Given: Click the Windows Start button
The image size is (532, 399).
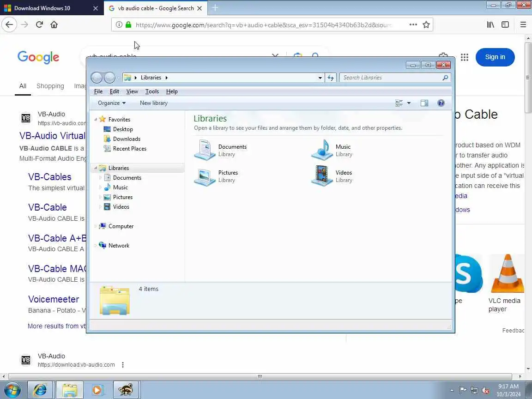Looking at the screenshot, I should [12, 390].
